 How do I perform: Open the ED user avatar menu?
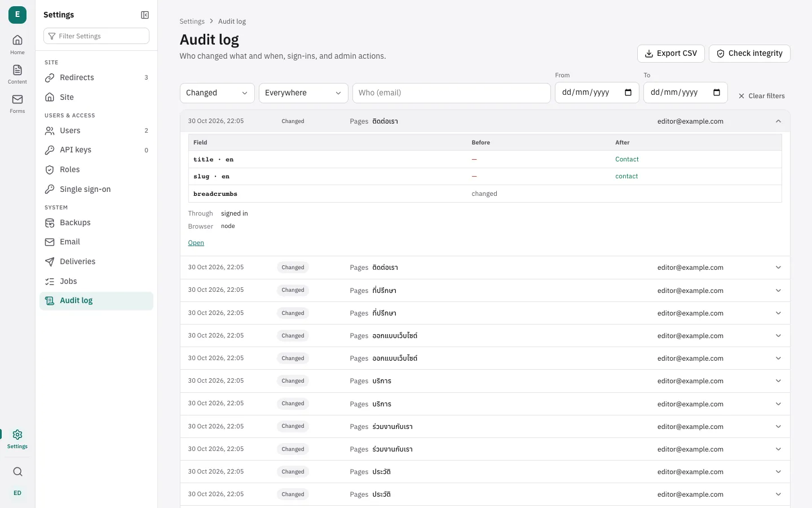17,493
